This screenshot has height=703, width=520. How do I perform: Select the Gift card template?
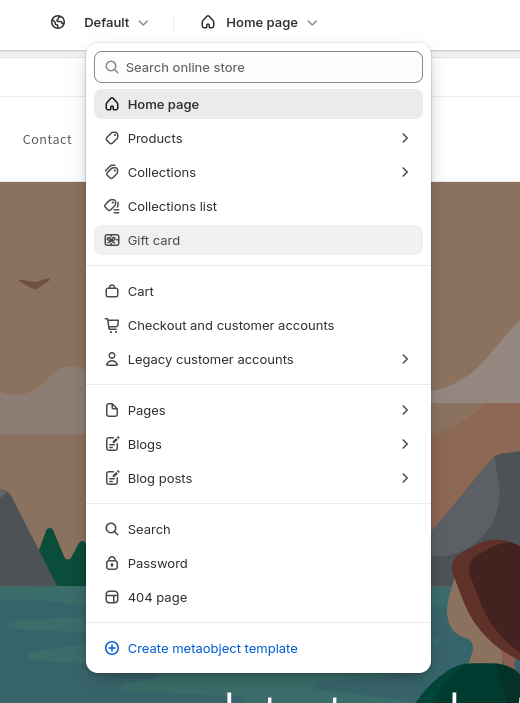coord(258,240)
